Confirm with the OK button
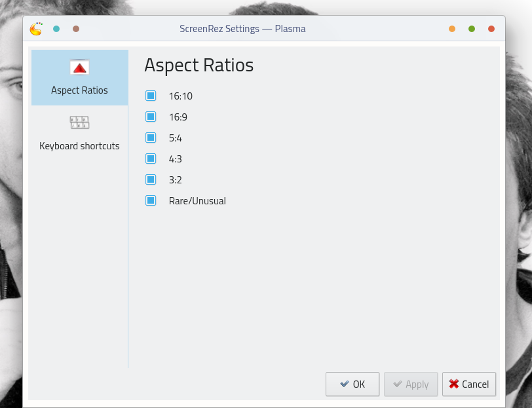Image resolution: width=532 pixels, height=408 pixels. pyautogui.click(x=352, y=384)
